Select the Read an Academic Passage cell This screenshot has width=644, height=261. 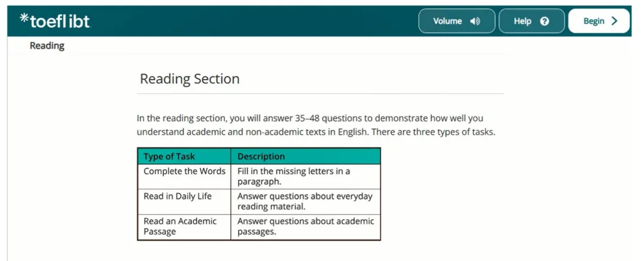click(x=184, y=226)
